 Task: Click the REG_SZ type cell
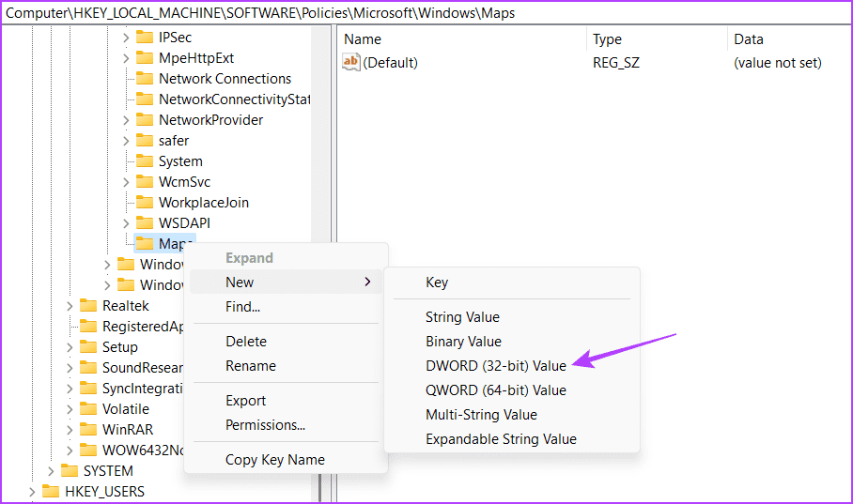click(x=616, y=63)
